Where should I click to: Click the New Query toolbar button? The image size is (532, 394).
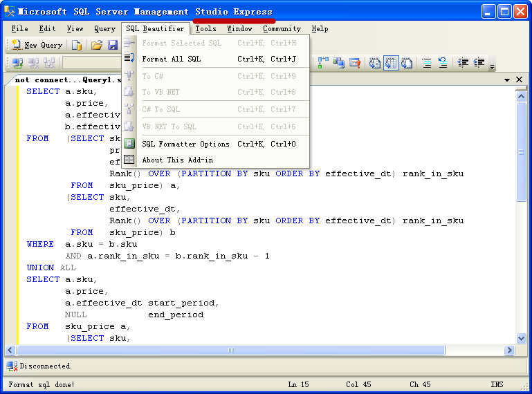37,45
